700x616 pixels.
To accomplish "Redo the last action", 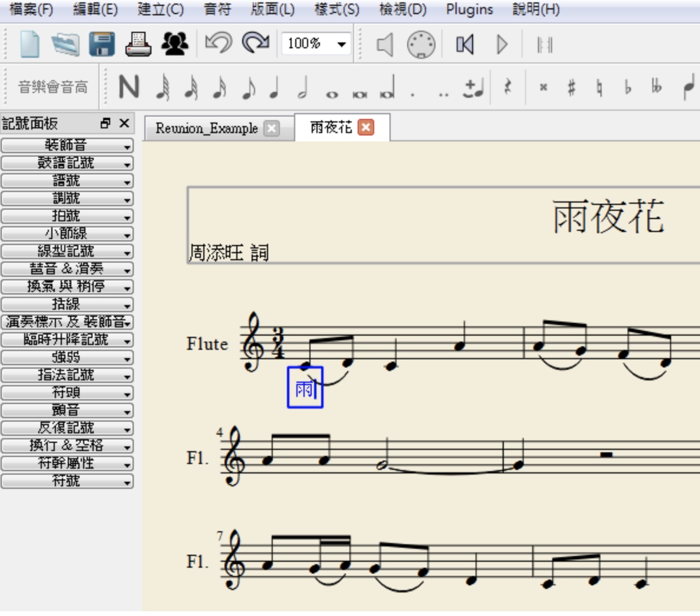I will [256, 43].
